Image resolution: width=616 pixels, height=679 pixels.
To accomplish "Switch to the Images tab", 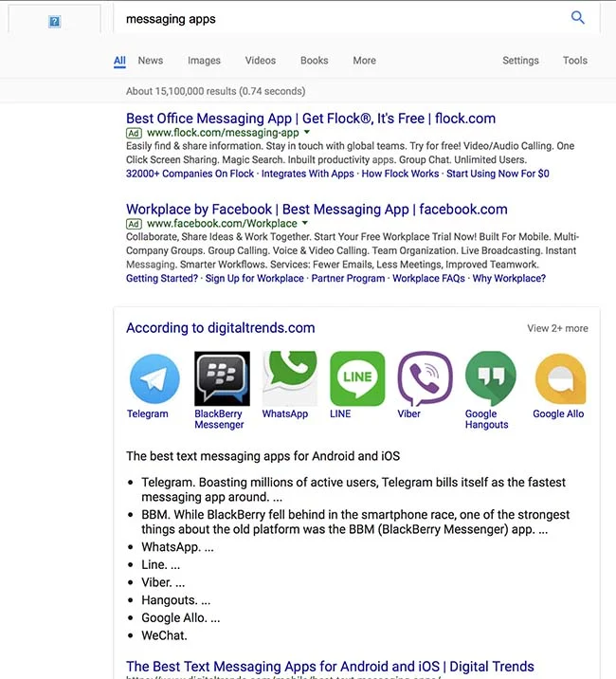I will pos(204,61).
